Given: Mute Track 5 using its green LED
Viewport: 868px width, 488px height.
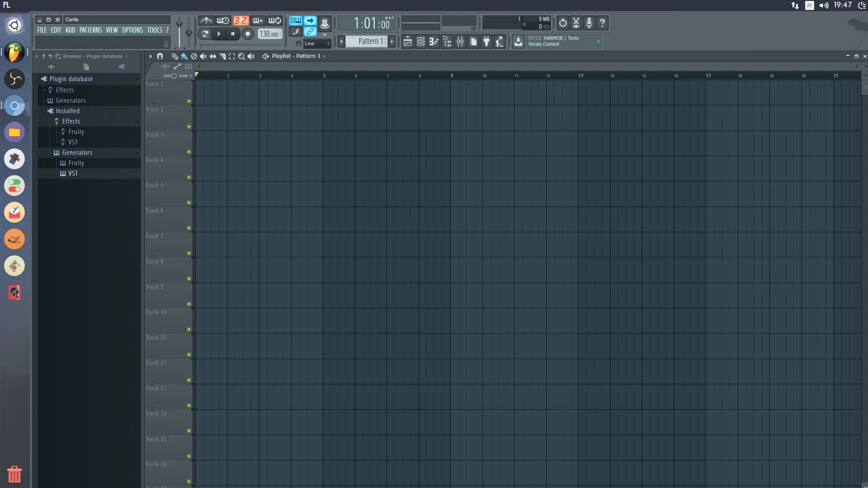Looking at the screenshot, I should 189,202.
